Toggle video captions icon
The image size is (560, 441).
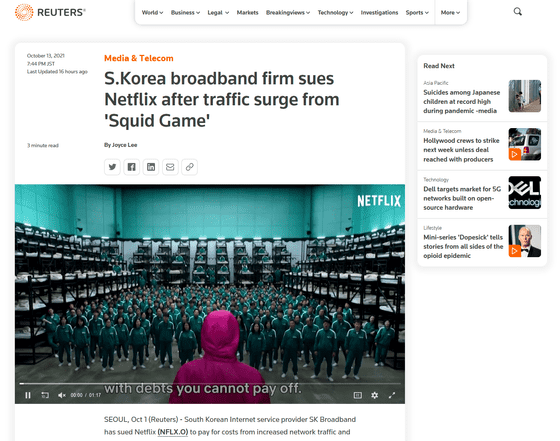tap(358, 395)
